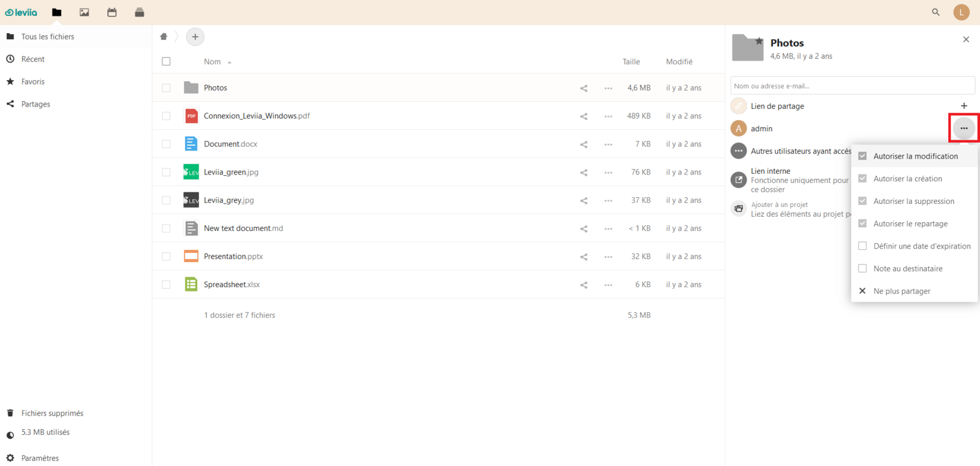Click the share icon for Document.docx
Image resolution: width=980 pixels, height=466 pixels.
[584, 145]
